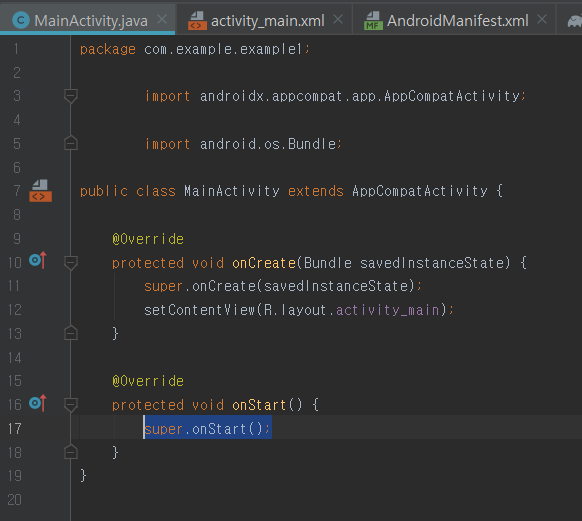Click line number 20 in the gutter
Image resolution: width=582 pixels, height=521 pixels.
click(x=14, y=500)
